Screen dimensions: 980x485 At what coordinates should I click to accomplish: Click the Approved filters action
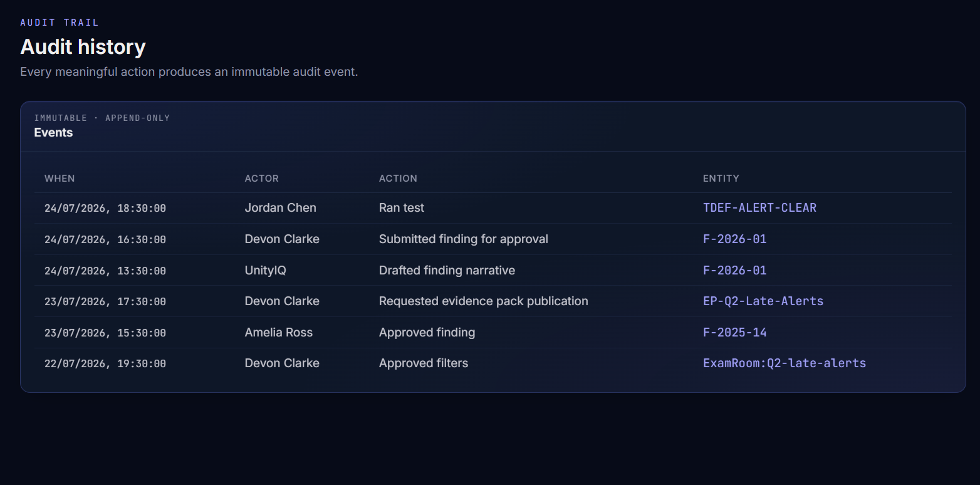424,363
